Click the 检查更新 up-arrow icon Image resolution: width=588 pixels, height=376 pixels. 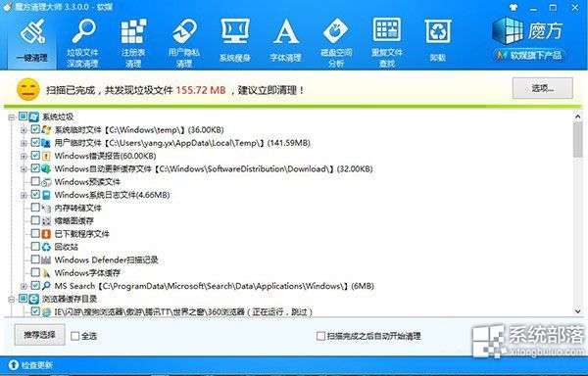[13, 365]
